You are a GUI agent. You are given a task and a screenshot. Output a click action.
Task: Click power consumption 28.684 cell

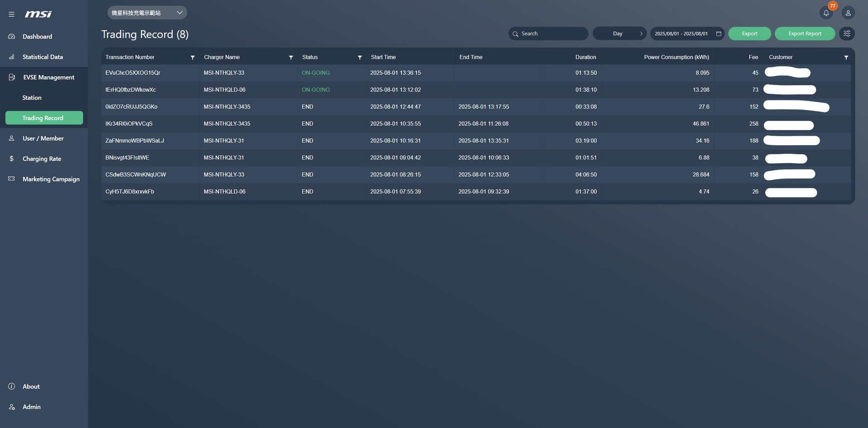click(701, 175)
